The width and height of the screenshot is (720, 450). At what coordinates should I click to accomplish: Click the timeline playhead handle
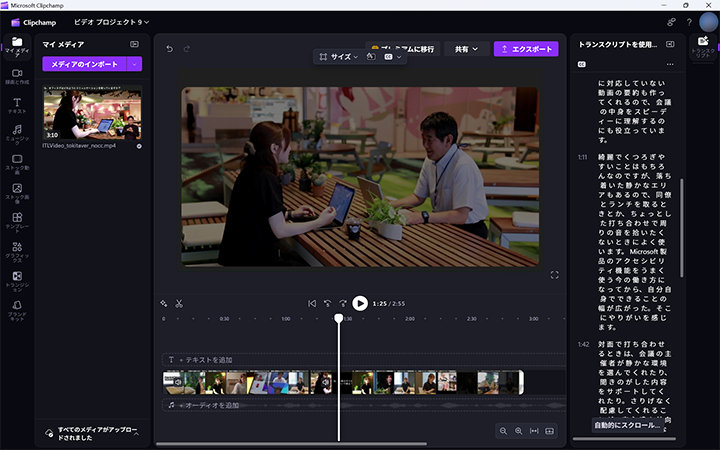coord(339,318)
